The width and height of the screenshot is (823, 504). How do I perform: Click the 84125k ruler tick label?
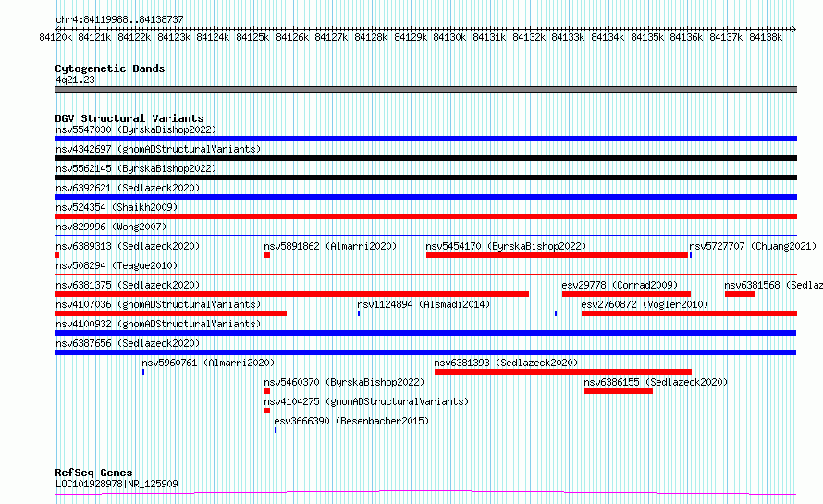click(x=252, y=37)
